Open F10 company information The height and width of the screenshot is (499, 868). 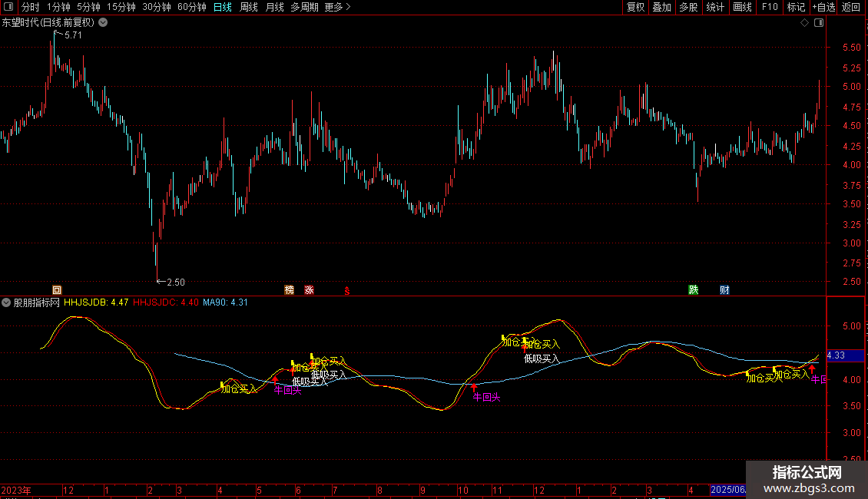770,7
